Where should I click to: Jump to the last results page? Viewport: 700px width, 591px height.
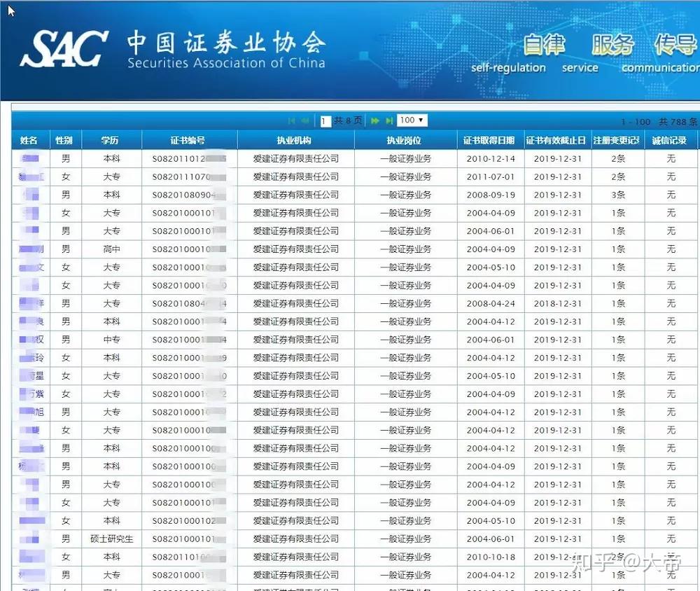click(389, 120)
